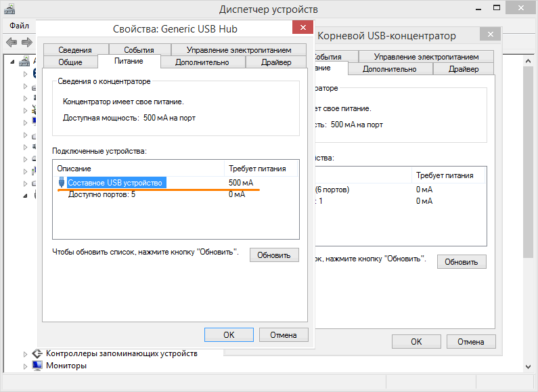Click OK in Generic USB Hub dialog
Screen dimensions: 538x392
tap(229, 334)
